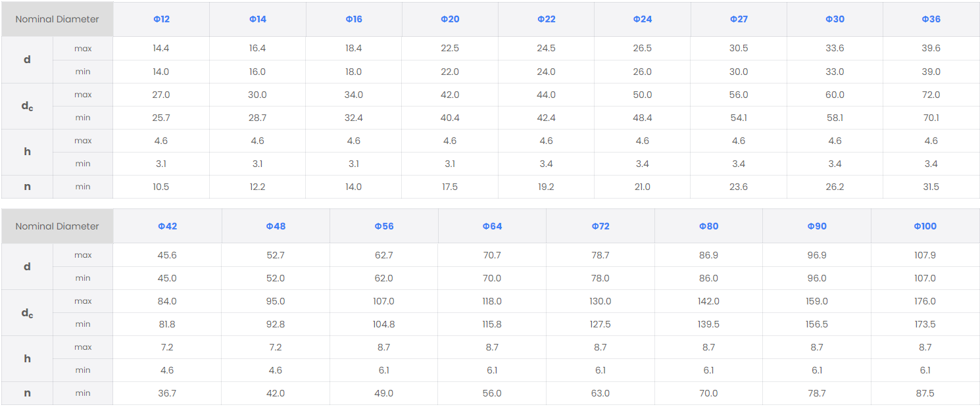Select the d max value 26.5 for Φ24
This screenshot has width=980, height=407.
tap(643, 49)
